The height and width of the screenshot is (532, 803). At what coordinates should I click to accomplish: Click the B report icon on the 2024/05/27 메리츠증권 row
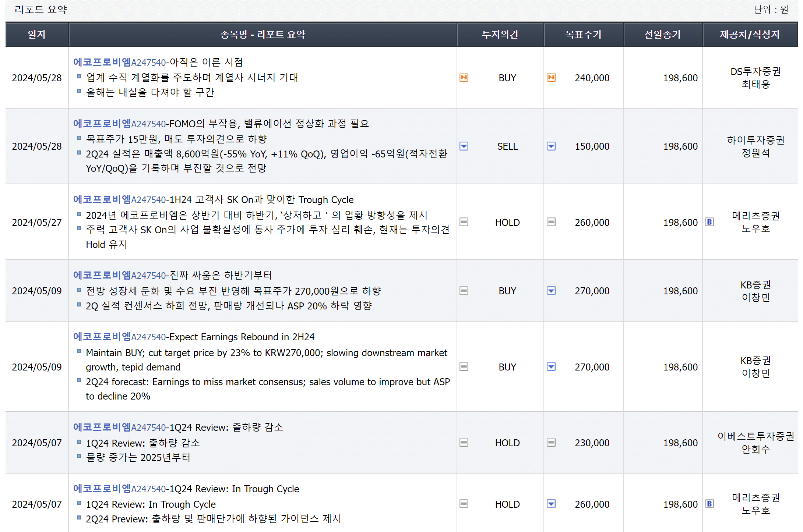710,222
